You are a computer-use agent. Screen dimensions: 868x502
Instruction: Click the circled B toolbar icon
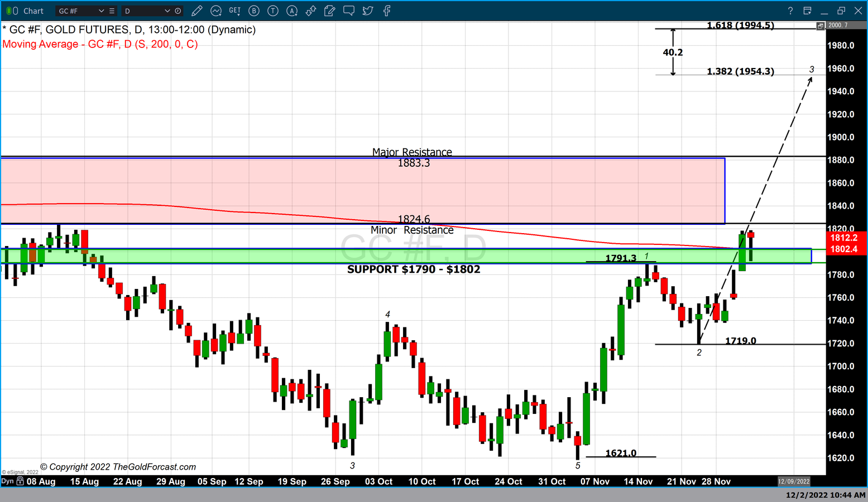point(254,11)
